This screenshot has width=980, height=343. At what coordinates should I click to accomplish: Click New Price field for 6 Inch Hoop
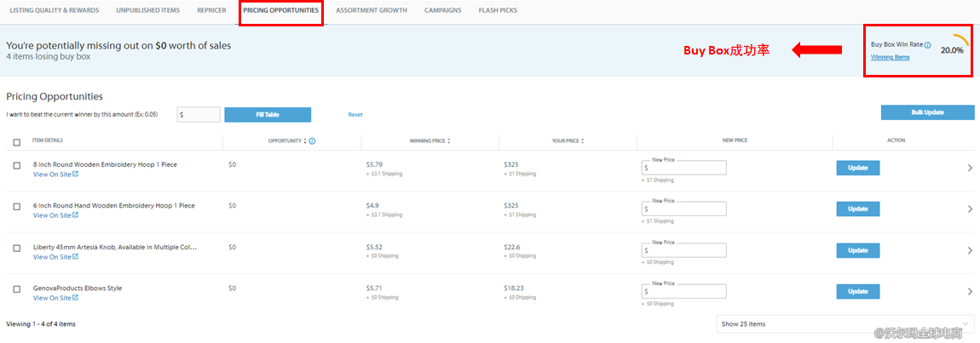[683, 209]
